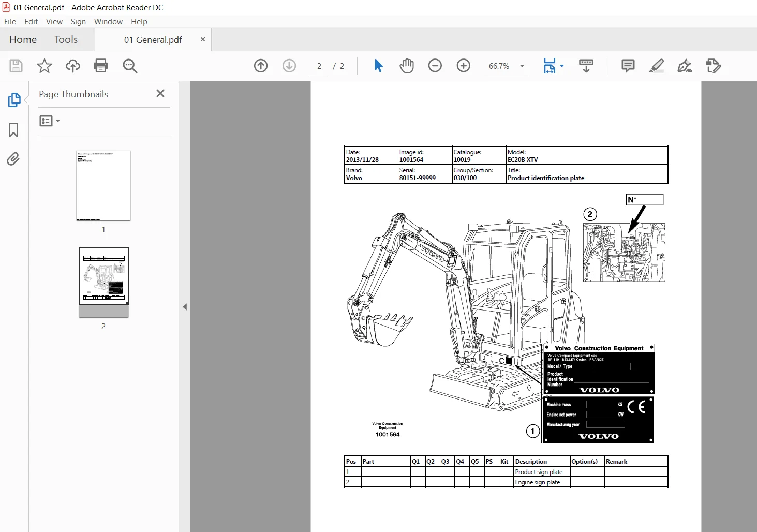Open the View menu
This screenshot has width=757, height=532.
pos(54,21)
